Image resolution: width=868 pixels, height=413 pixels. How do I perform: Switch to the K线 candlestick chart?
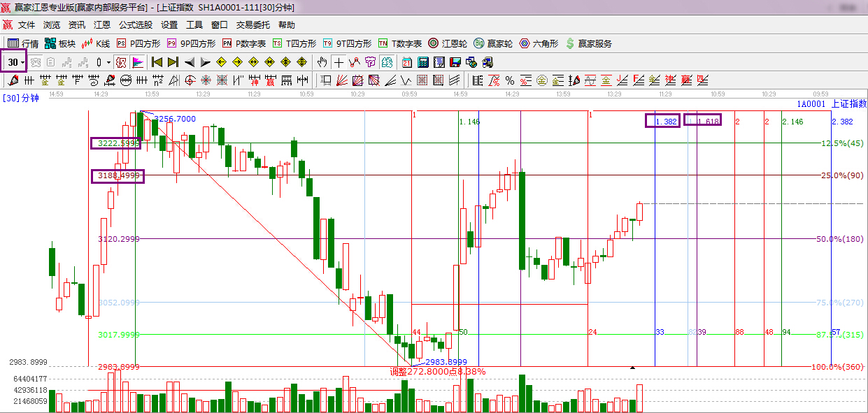click(x=96, y=43)
